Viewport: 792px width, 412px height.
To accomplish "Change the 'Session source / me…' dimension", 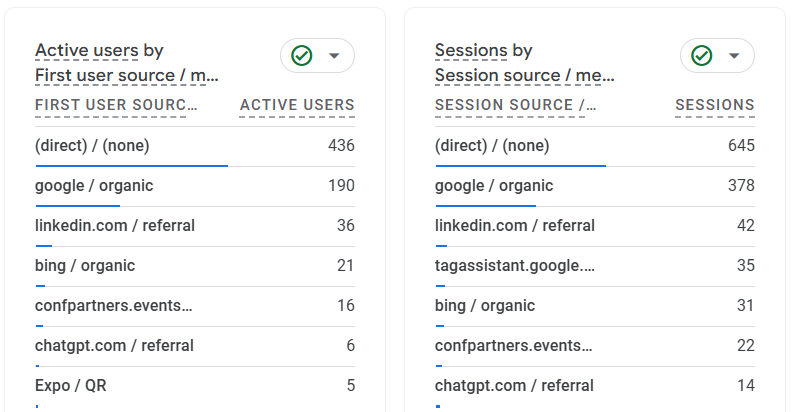I will coord(524,75).
